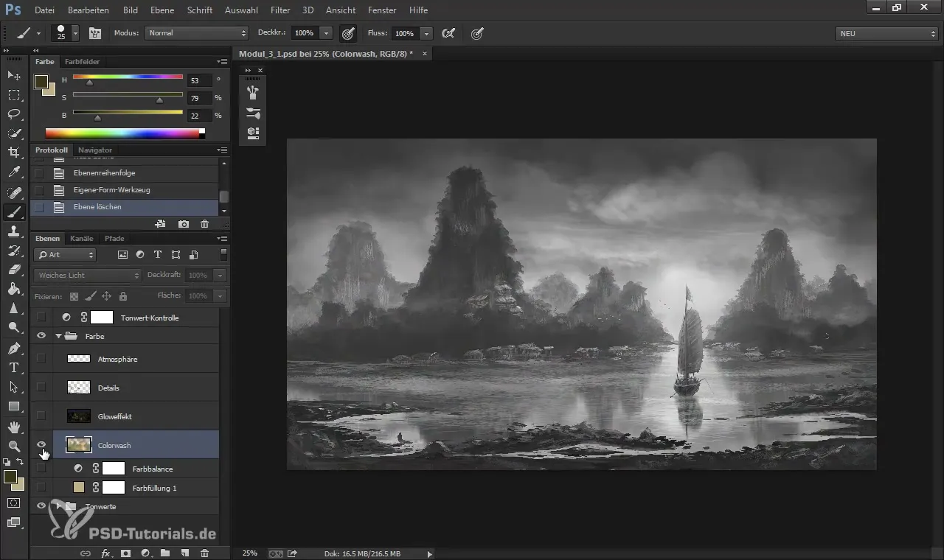Screen dimensions: 944x560
Task: Add layer mask icon
Action: pos(125,553)
